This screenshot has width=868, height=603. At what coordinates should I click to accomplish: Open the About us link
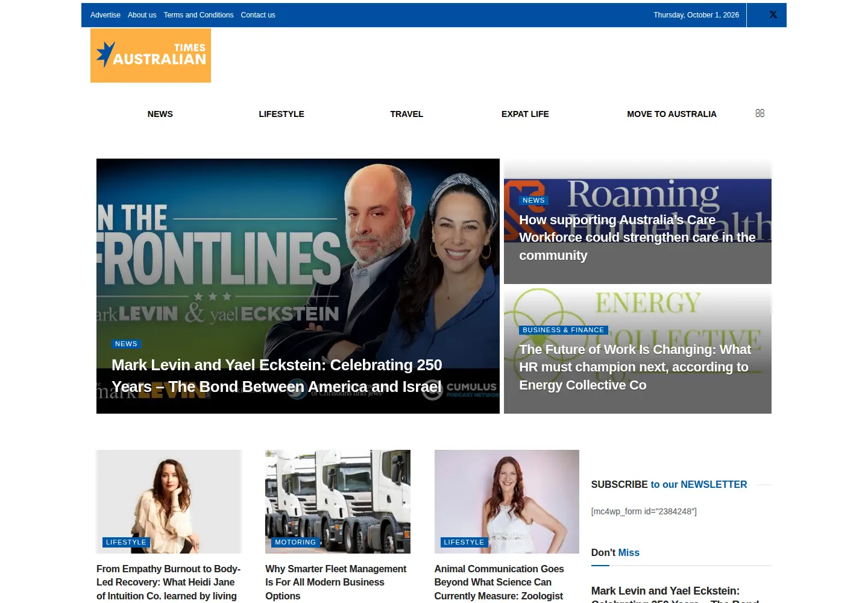pos(142,15)
